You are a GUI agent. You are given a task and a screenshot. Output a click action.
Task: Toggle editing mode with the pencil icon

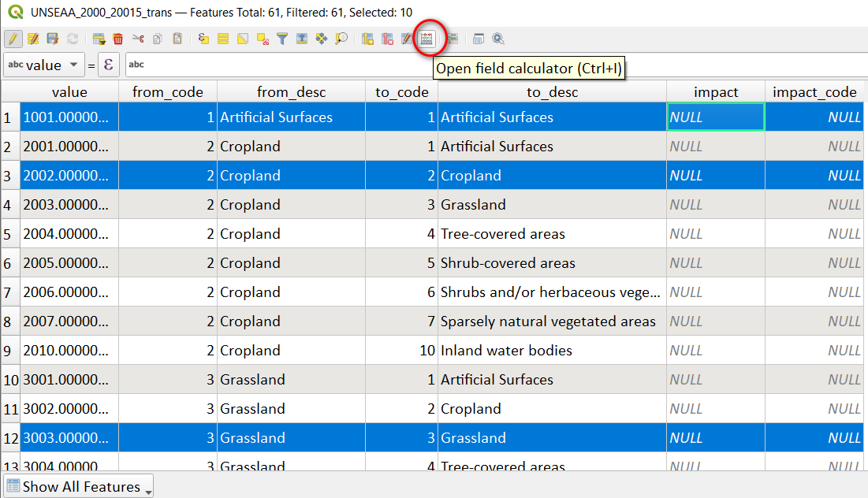[x=13, y=39]
